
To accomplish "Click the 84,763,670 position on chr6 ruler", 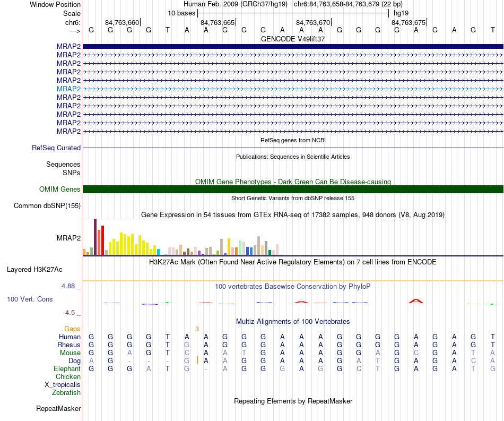I will pos(313,22).
